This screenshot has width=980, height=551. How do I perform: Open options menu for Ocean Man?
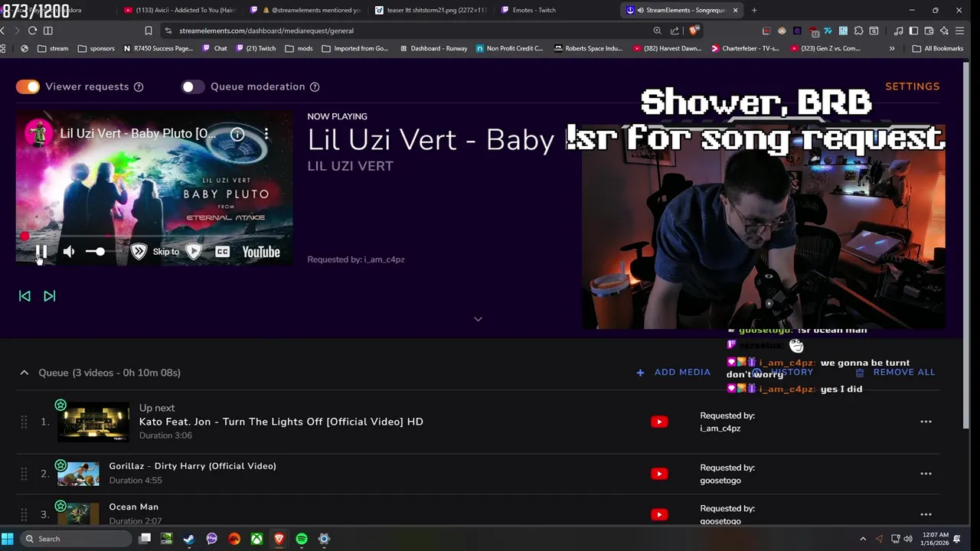(926, 514)
